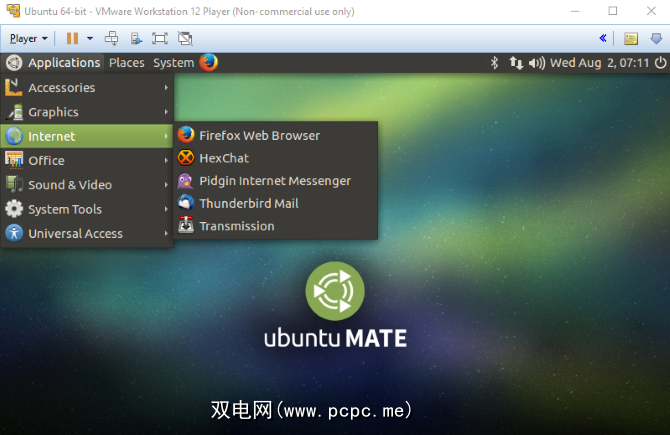Pause the virtual machine

click(x=72, y=39)
